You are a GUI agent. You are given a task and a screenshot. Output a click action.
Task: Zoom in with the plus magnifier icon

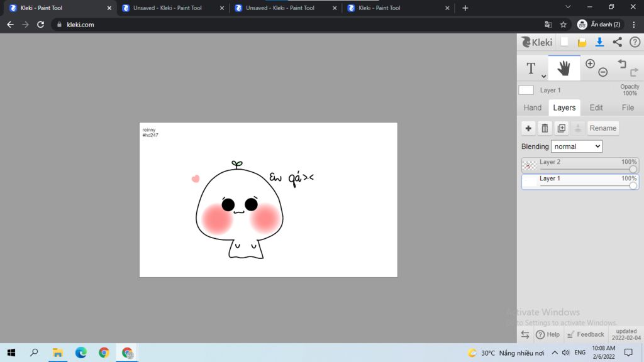point(590,63)
